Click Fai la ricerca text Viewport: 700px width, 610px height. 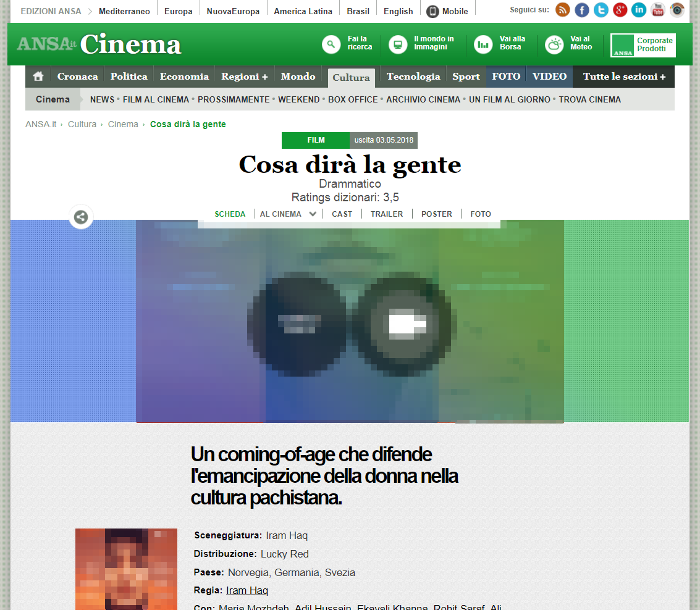point(360,43)
